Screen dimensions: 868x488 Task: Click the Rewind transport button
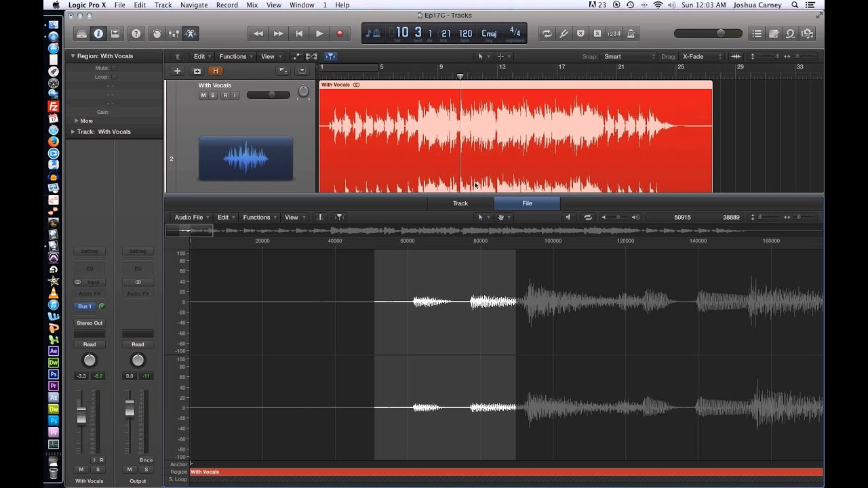coord(258,33)
